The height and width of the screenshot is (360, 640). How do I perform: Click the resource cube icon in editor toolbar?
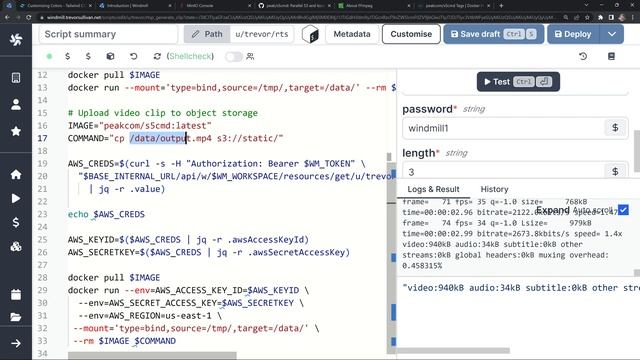click(x=110, y=56)
